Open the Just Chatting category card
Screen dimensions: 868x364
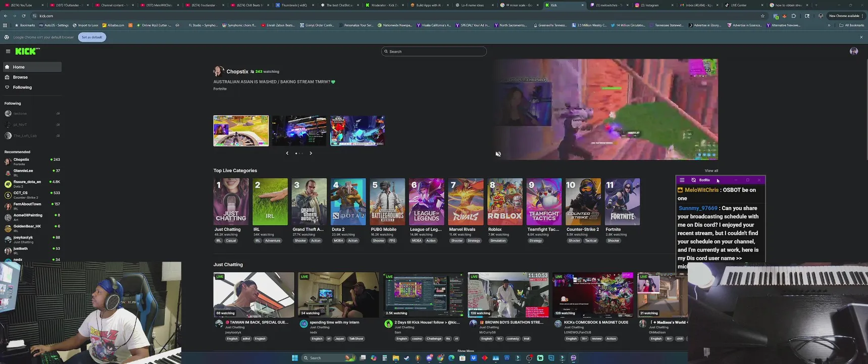tap(231, 202)
